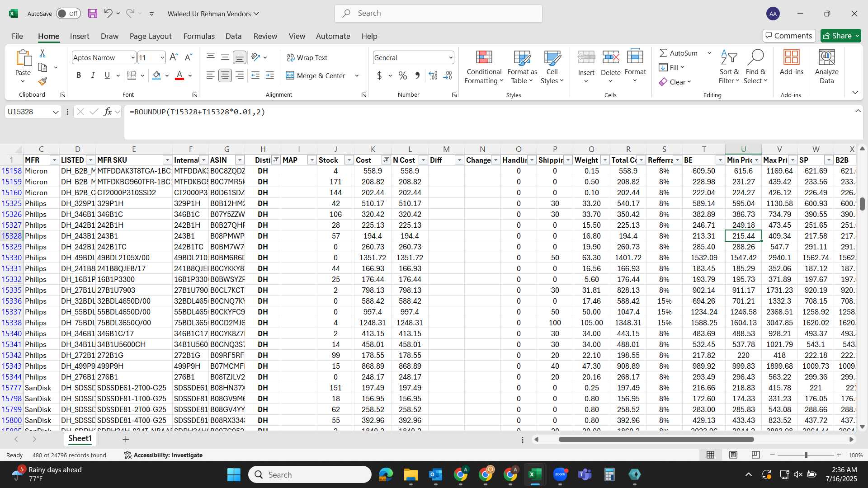
Task: Open Analyze Data tool
Action: tap(826, 67)
